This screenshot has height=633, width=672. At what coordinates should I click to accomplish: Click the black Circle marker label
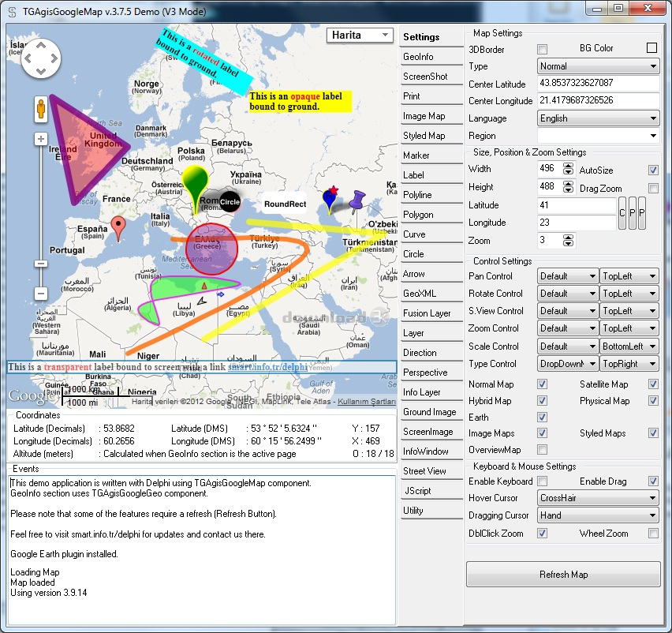(x=230, y=202)
